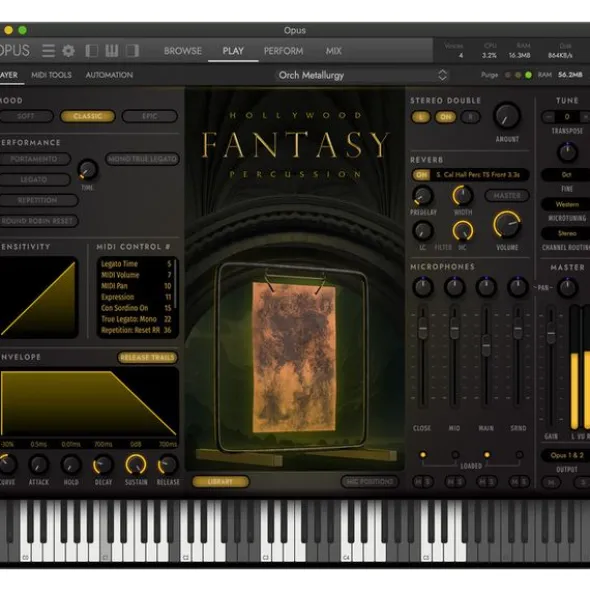This screenshot has width=590, height=591.
Task: Click the Repetition button
Action: [x=38, y=200]
